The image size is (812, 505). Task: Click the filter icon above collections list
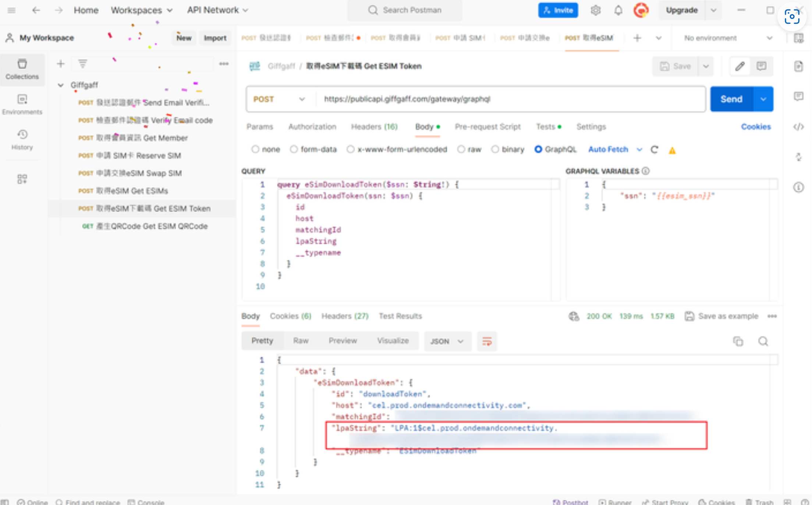[x=82, y=64]
